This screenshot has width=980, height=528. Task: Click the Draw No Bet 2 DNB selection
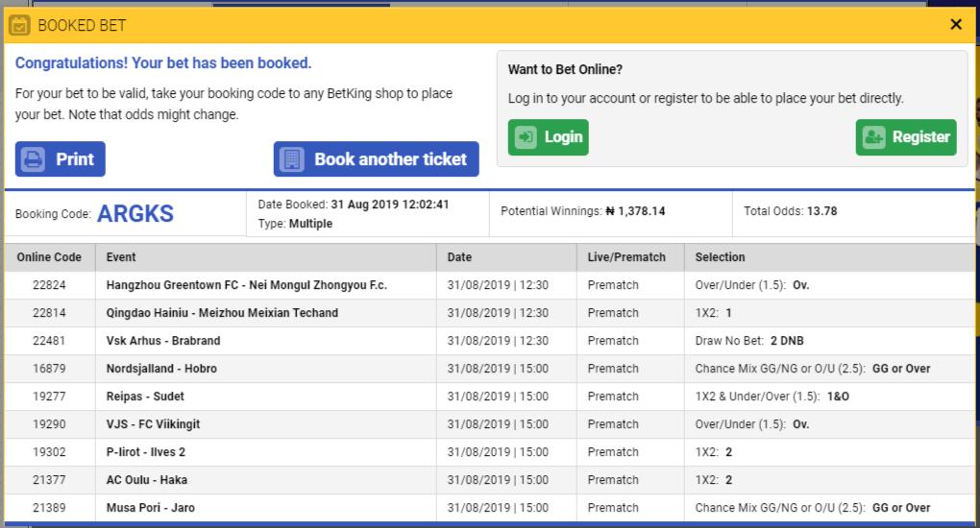pyautogui.click(x=749, y=341)
